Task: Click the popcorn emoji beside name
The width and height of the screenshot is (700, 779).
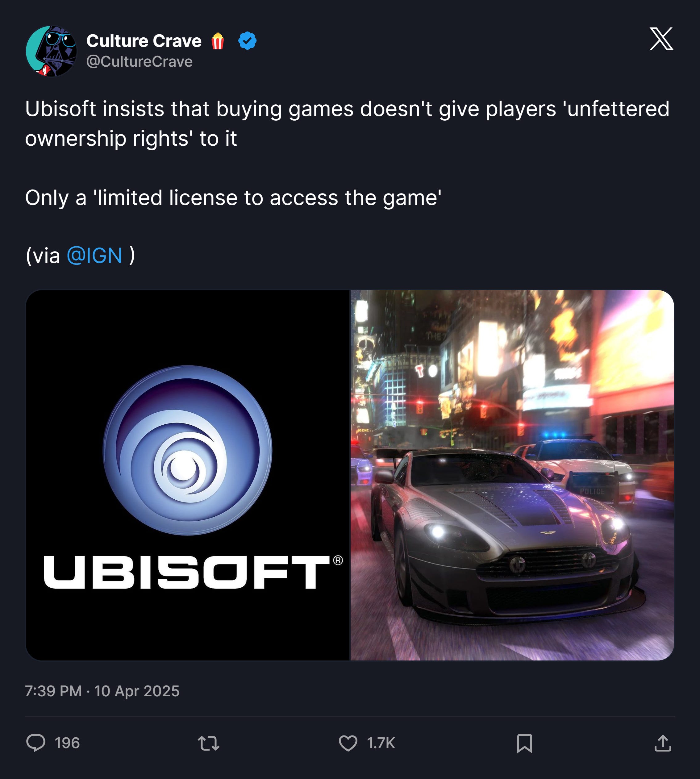Action: (x=218, y=41)
